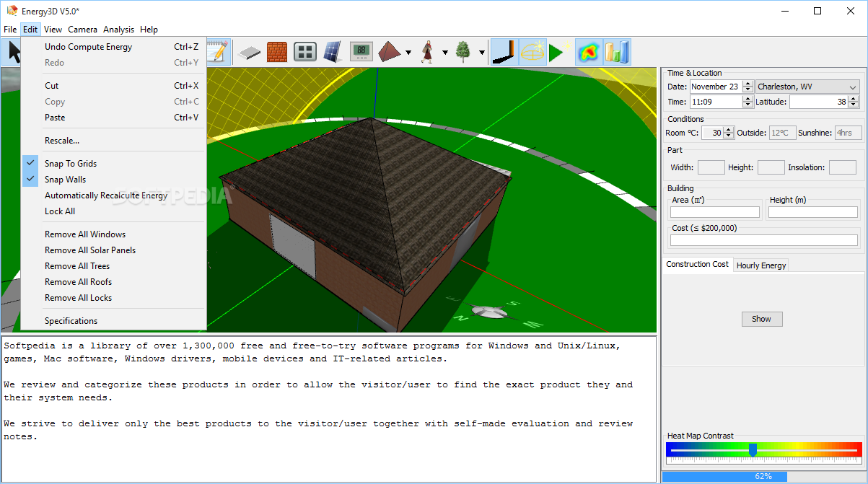Click the energy bar chart icon
The height and width of the screenshot is (484, 868).
pyautogui.click(x=617, y=52)
